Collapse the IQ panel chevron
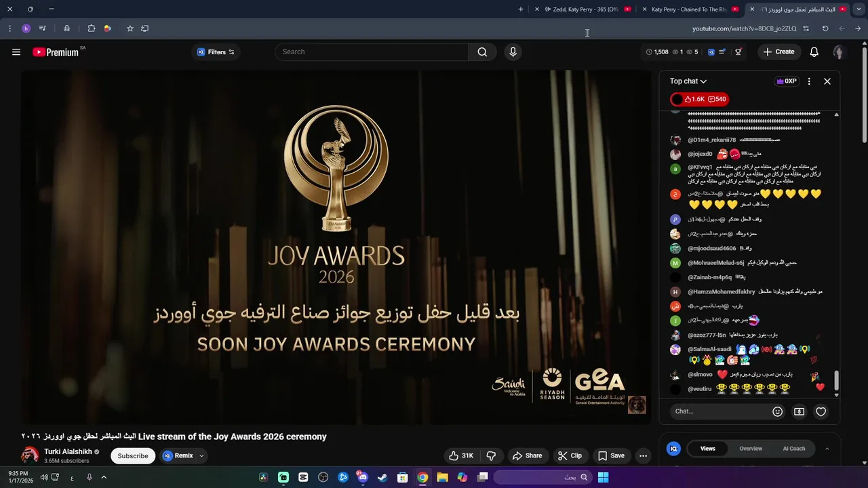 click(827, 449)
